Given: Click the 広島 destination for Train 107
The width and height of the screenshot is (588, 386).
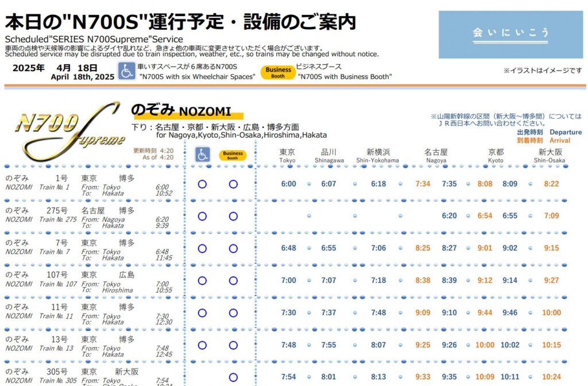Looking at the screenshot, I should pos(127,275).
